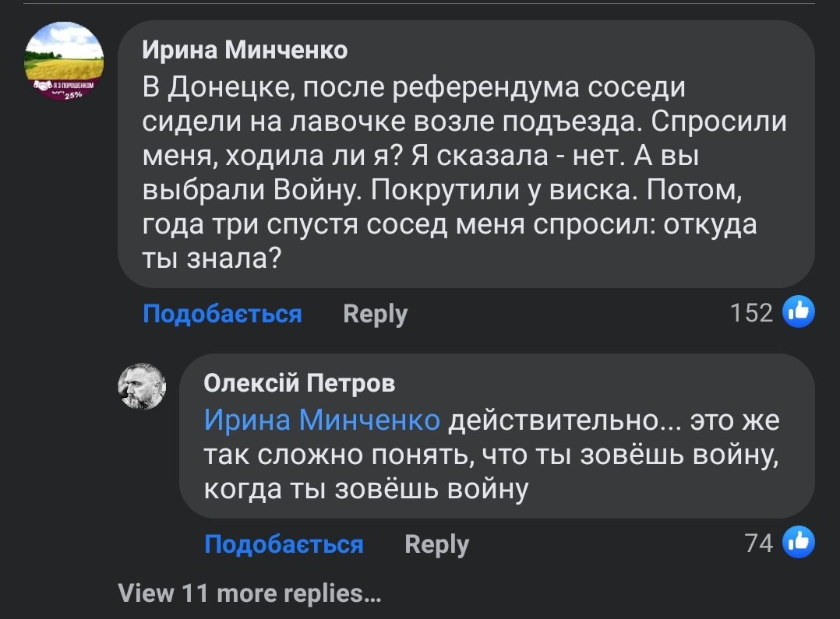This screenshot has width=840, height=619.
Task: Reply to Олексій Петров's comment
Action: 436,543
